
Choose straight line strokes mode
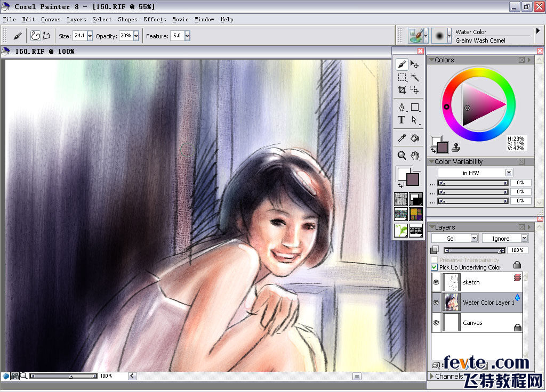click(46, 36)
